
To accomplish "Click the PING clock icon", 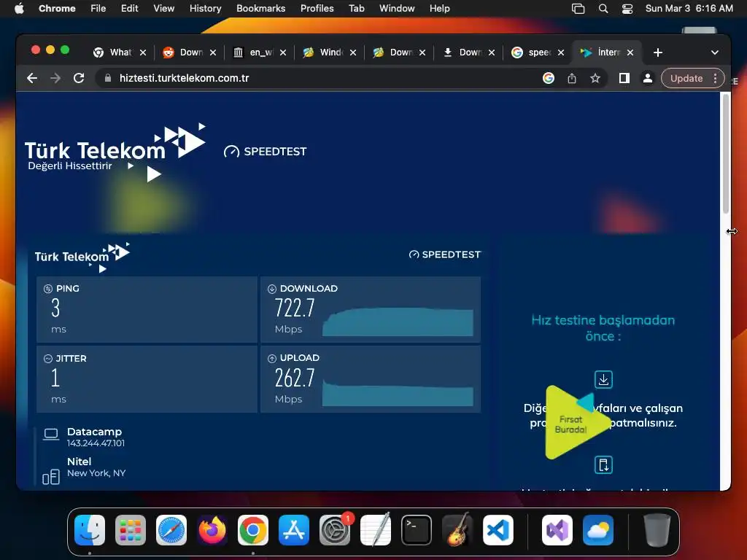I will 47,289.
